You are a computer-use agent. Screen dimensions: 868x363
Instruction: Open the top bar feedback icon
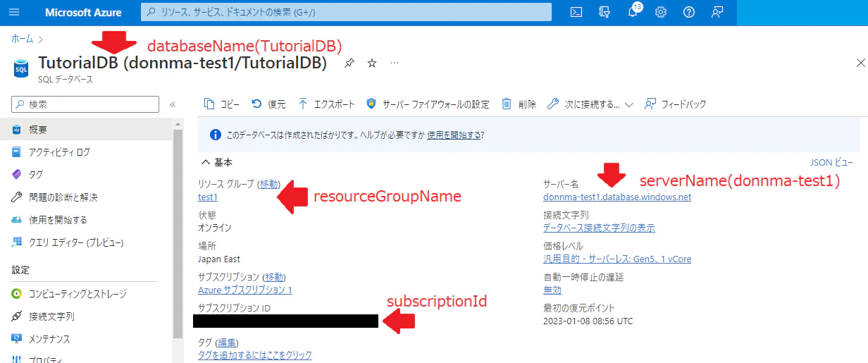coord(717,12)
